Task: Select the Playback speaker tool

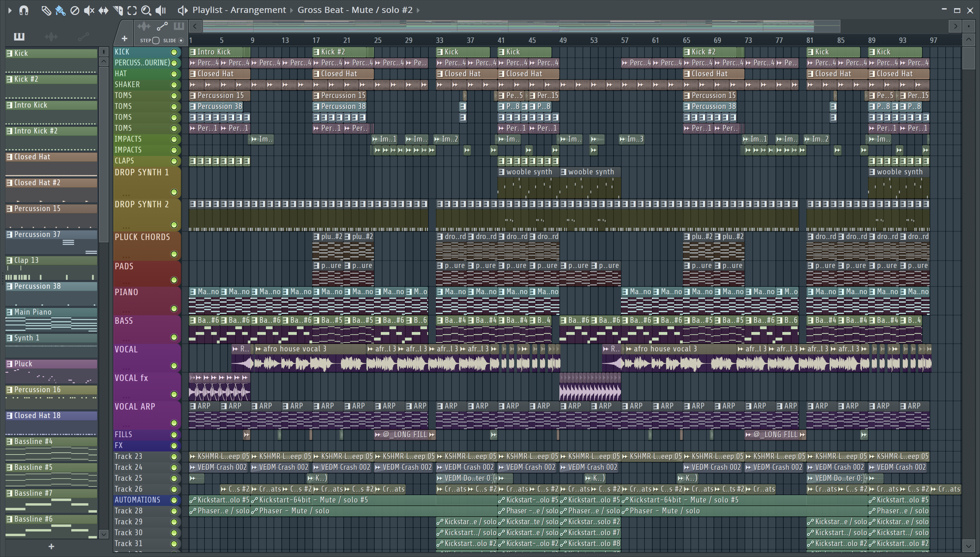Action: [161, 10]
